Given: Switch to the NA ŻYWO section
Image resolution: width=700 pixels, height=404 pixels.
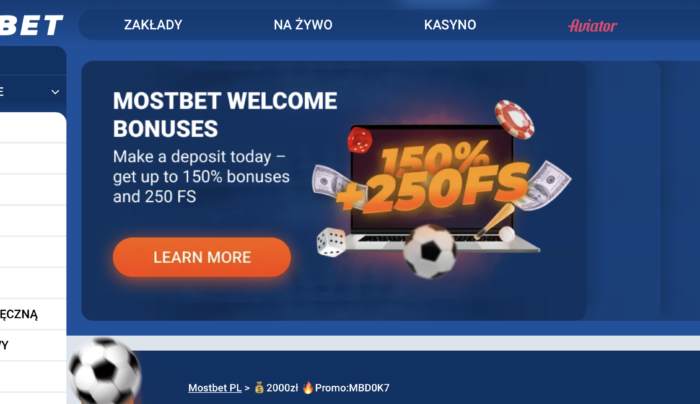Looking at the screenshot, I should 303,25.
